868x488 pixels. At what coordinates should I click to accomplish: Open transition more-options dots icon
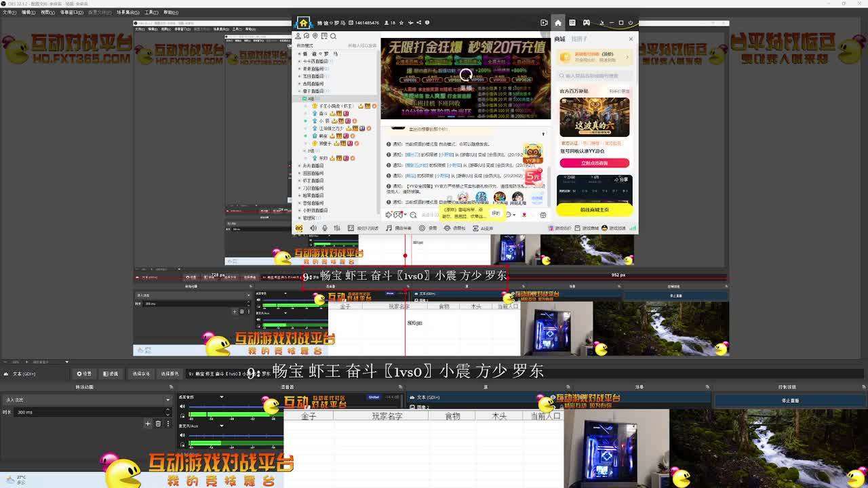tap(168, 424)
